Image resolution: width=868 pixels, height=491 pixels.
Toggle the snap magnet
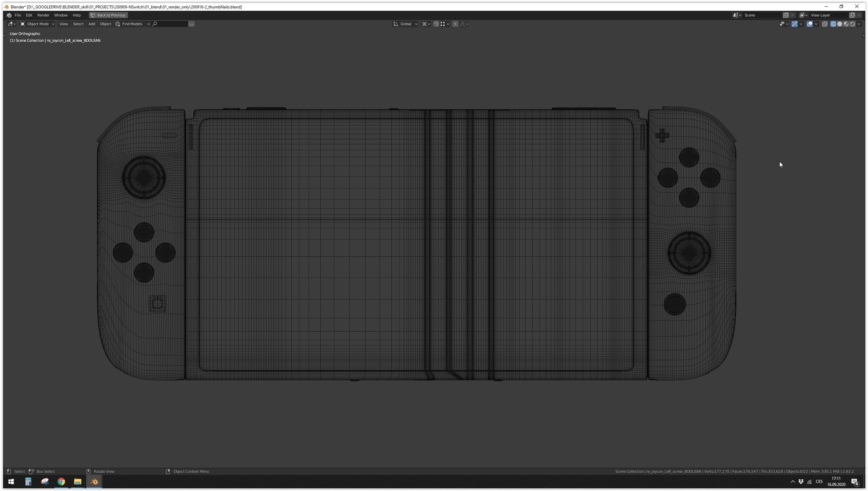click(436, 24)
